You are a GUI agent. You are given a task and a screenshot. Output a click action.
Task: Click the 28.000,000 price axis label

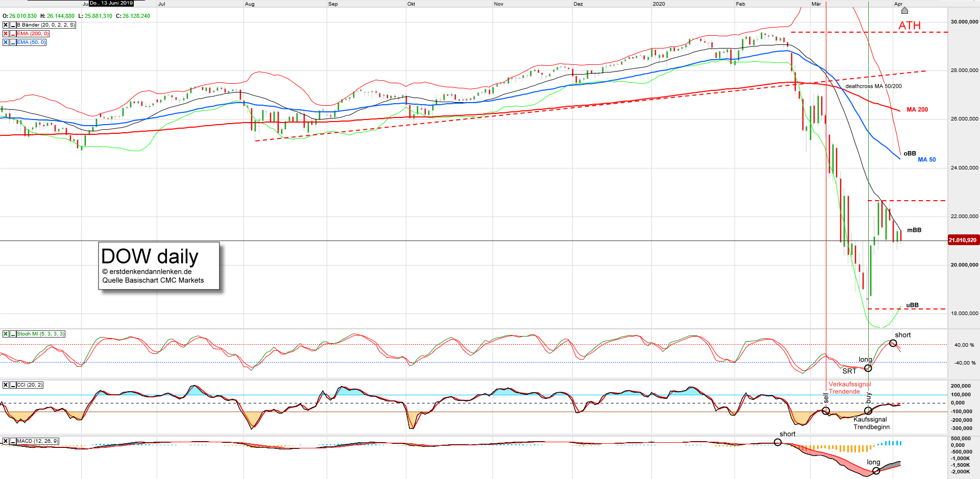964,70
